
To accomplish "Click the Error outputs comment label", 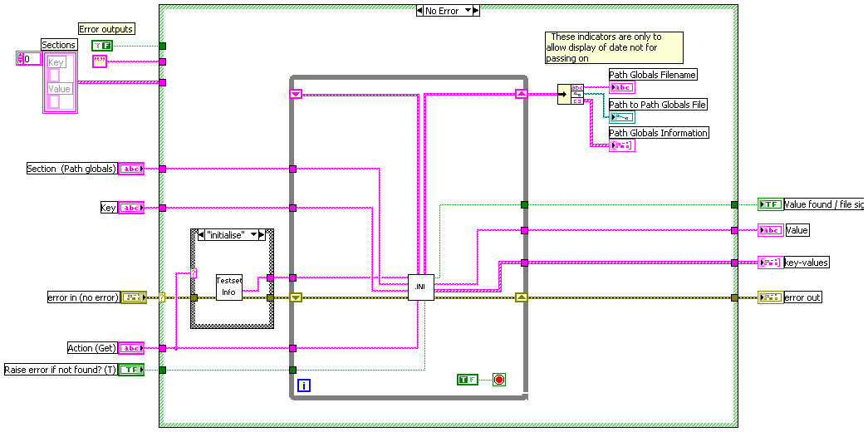I will pyautogui.click(x=106, y=29).
